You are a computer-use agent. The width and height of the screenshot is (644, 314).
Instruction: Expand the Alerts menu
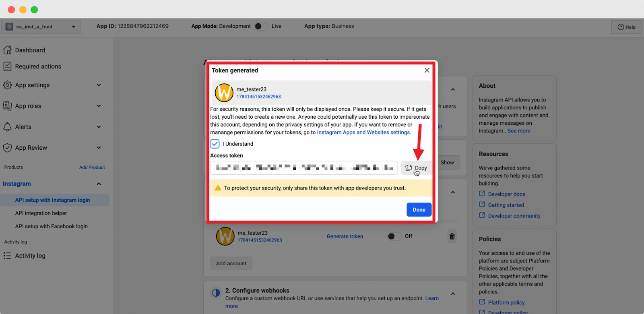click(x=99, y=127)
